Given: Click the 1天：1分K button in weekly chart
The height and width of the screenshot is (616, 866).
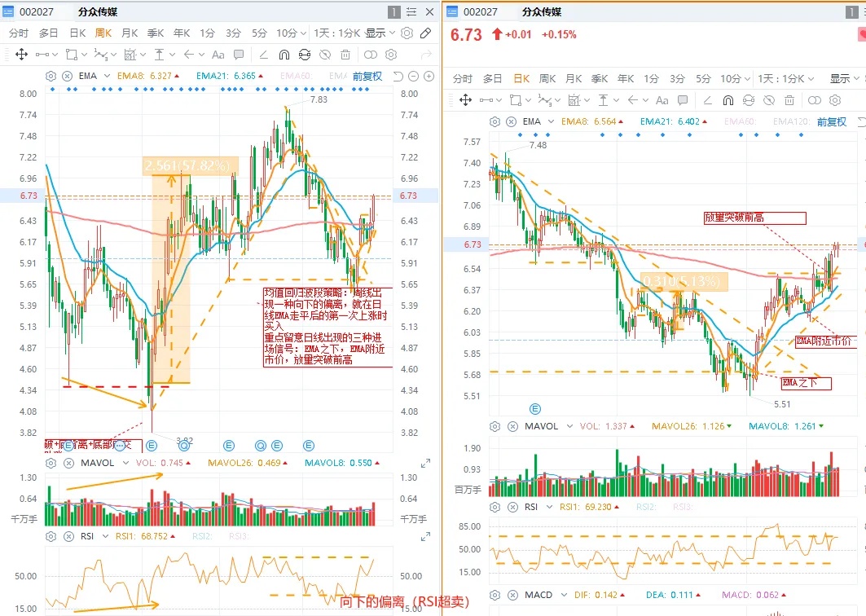Looking at the screenshot, I should point(337,33).
